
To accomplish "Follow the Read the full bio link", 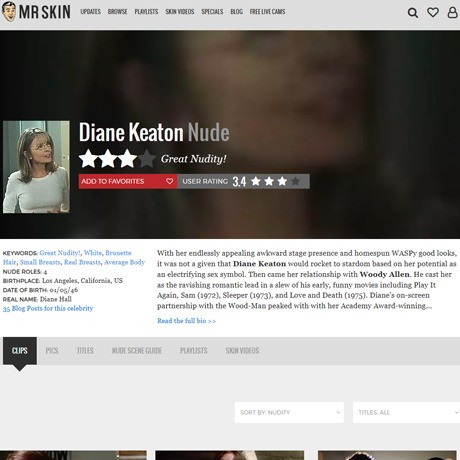I will pyautogui.click(x=186, y=321).
